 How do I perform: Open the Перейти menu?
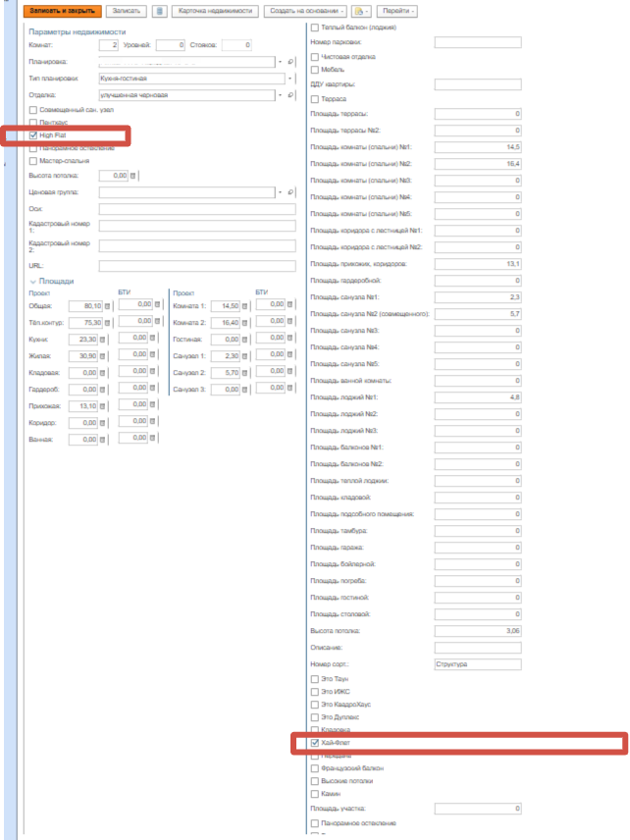395,11
